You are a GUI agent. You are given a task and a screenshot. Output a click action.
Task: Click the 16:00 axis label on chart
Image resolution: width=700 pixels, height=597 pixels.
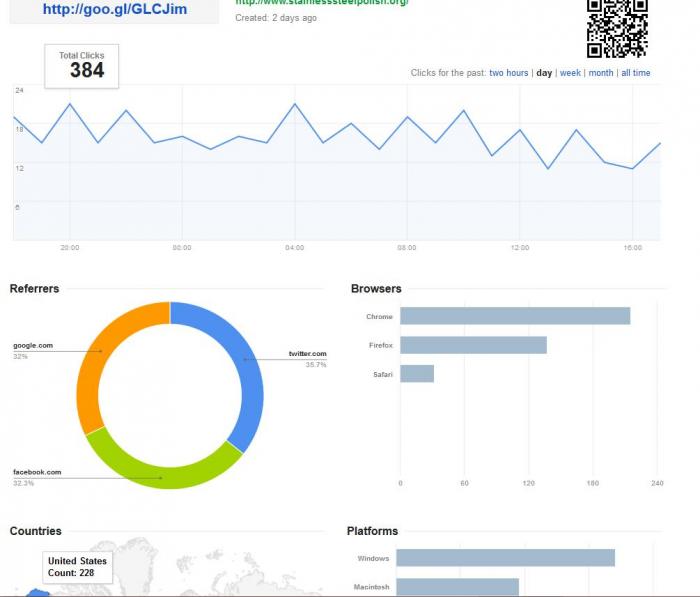633,248
